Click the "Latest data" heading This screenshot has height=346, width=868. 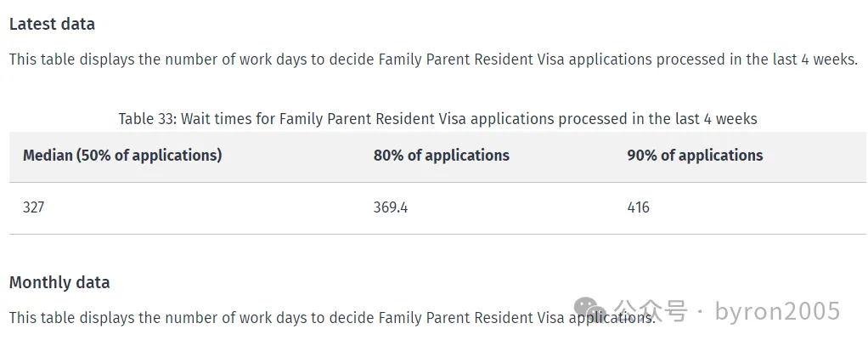tap(52, 24)
